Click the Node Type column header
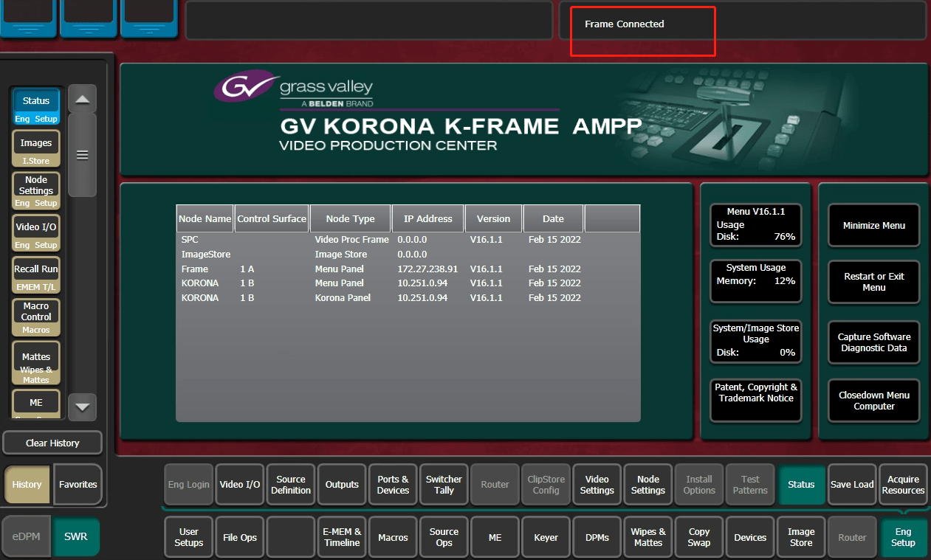The width and height of the screenshot is (931, 560). [350, 218]
